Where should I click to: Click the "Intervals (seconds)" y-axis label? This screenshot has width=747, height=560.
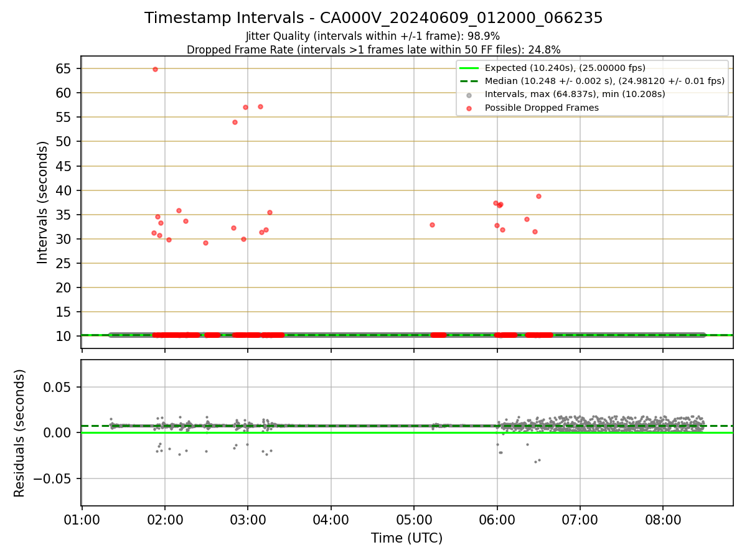pyautogui.click(x=42, y=202)
